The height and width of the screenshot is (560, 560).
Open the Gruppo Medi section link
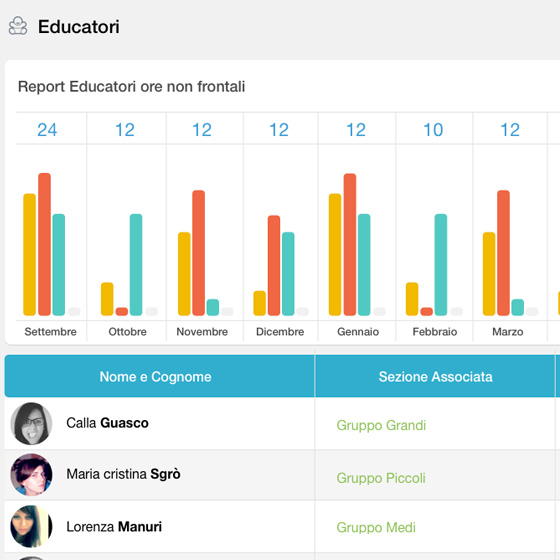click(x=376, y=528)
